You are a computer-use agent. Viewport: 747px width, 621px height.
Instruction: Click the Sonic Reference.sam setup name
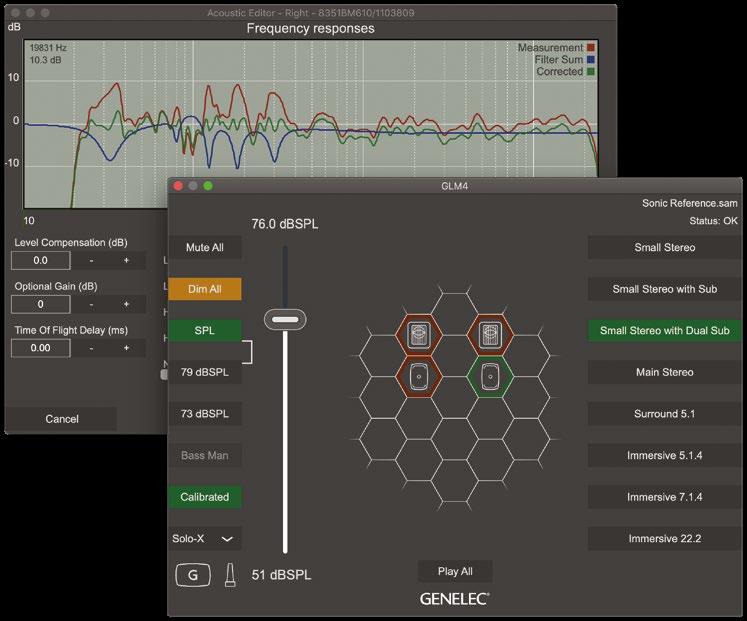(689, 203)
